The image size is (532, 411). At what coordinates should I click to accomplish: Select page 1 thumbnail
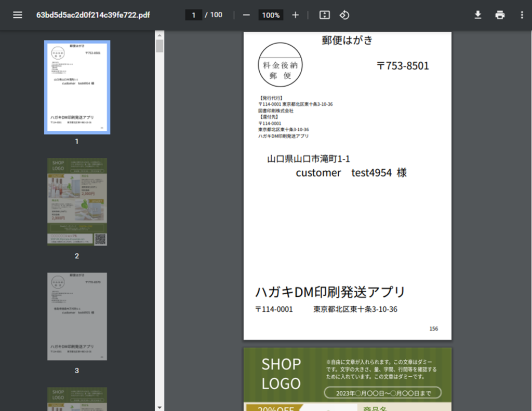click(77, 87)
